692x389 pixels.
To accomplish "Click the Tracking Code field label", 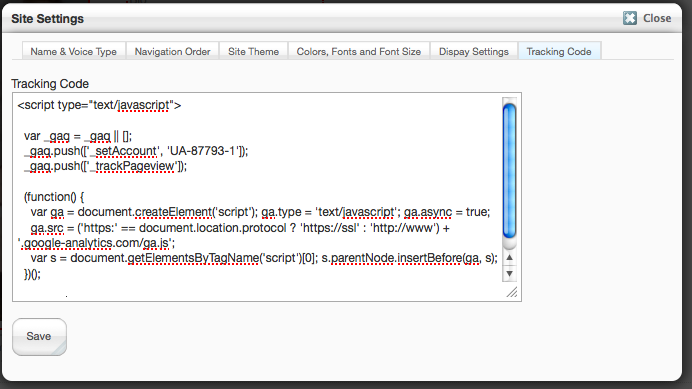I will point(50,83).
